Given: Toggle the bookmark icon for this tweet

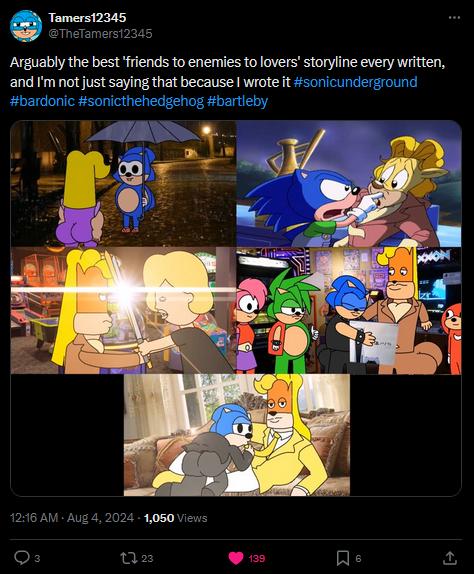Looking at the screenshot, I should pyautogui.click(x=343, y=558).
